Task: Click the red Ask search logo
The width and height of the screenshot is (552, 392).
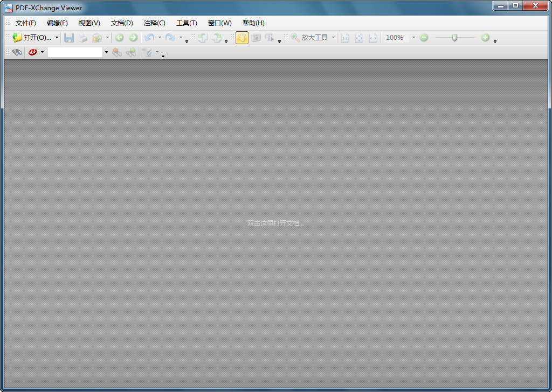Action: pos(33,52)
